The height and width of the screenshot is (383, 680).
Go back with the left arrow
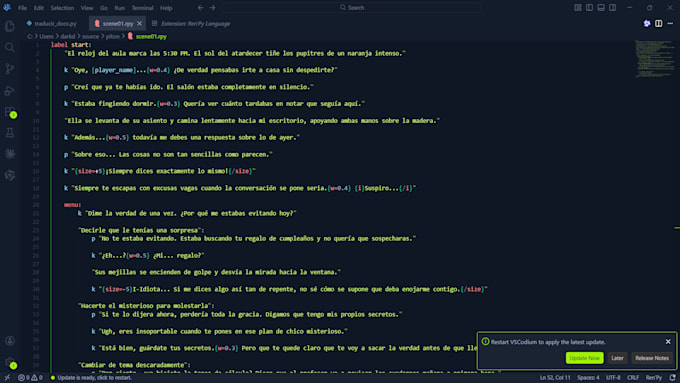[200, 7]
